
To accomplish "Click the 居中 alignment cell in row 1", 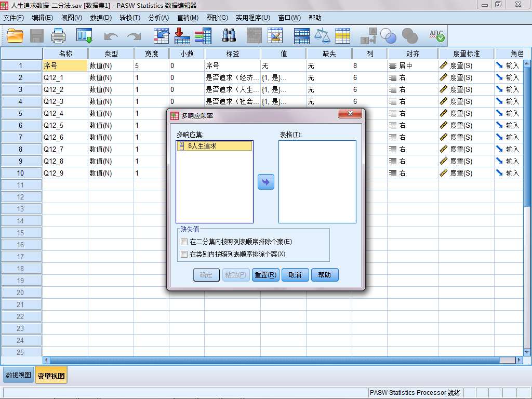I will click(413, 65).
